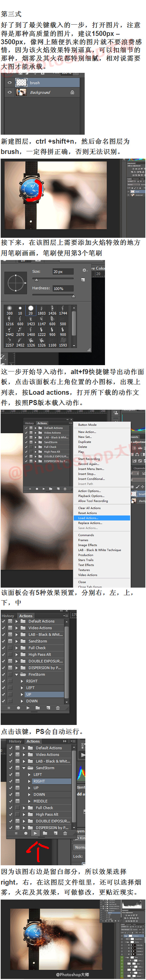Pick the 1593 brush preset

point(63,342)
